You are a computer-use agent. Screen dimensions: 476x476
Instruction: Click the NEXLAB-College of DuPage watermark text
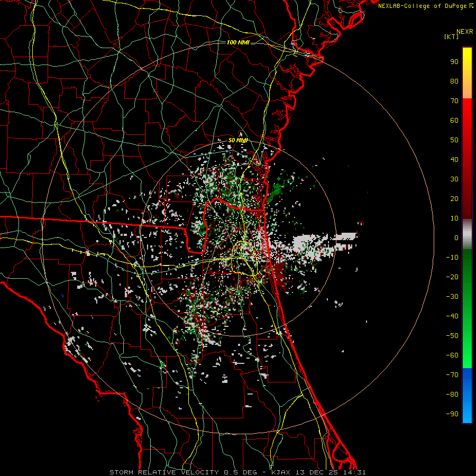[425, 6]
